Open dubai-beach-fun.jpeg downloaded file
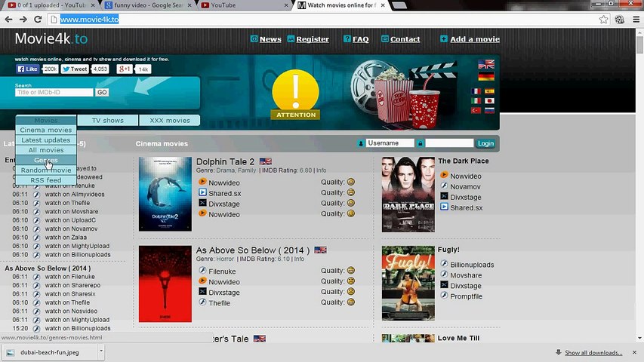644x362 pixels. click(50, 352)
